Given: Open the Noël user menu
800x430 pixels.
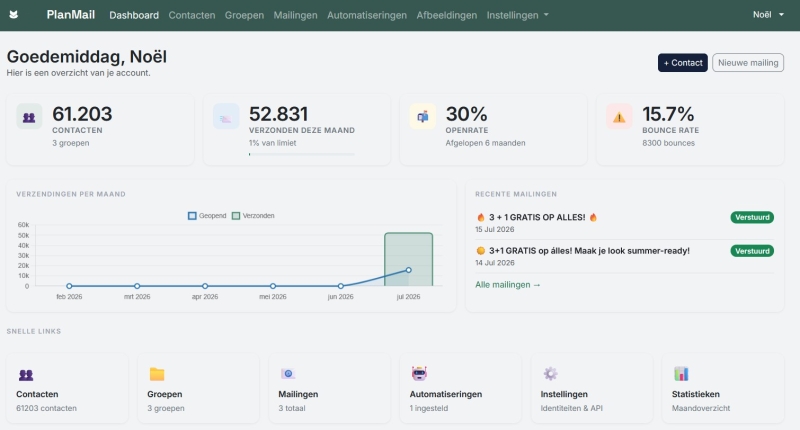Looking at the screenshot, I should (768, 15).
